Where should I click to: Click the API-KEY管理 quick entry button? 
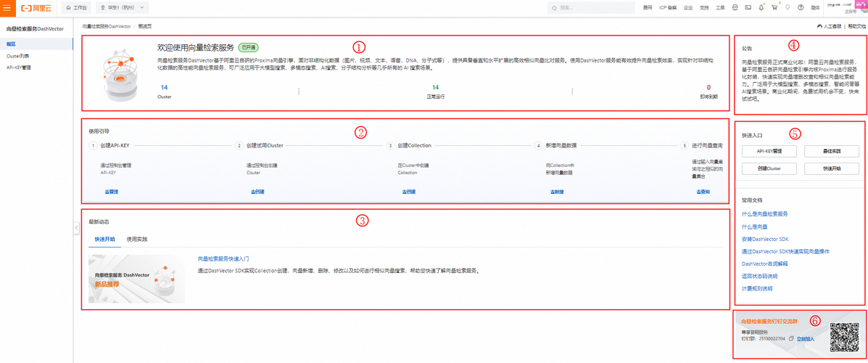pyautogui.click(x=769, y=151)
